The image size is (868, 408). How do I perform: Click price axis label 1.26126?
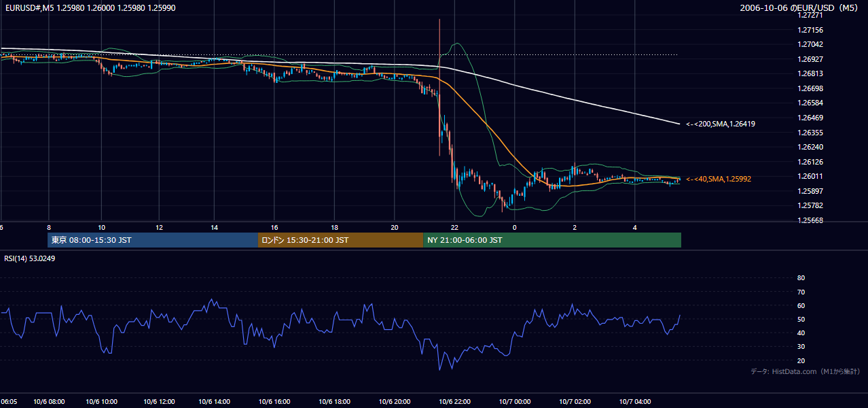point(811,162)
